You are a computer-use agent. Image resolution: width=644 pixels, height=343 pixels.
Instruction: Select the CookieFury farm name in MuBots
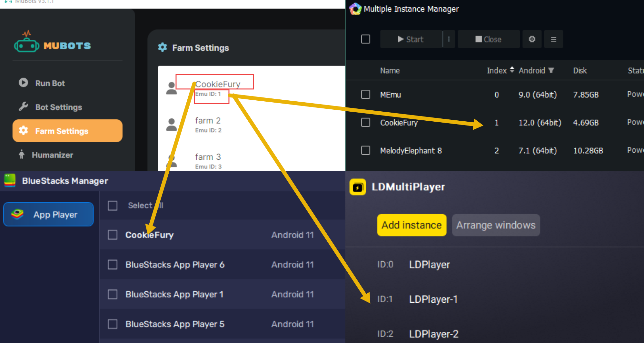tap(218, 84)
